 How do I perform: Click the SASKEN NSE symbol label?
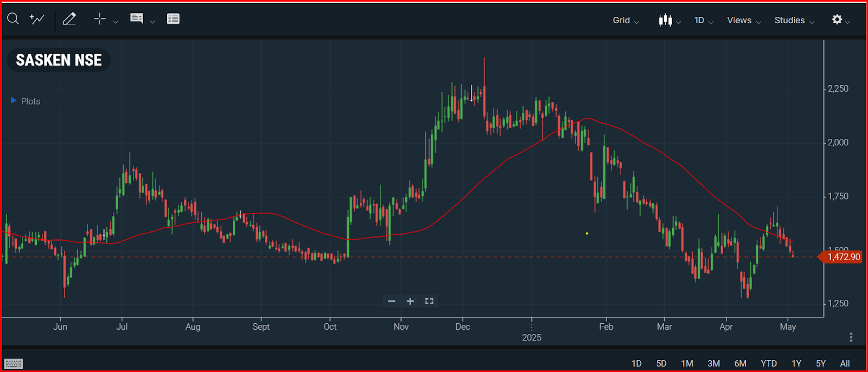pyautogui.click(x=59, y=60)
